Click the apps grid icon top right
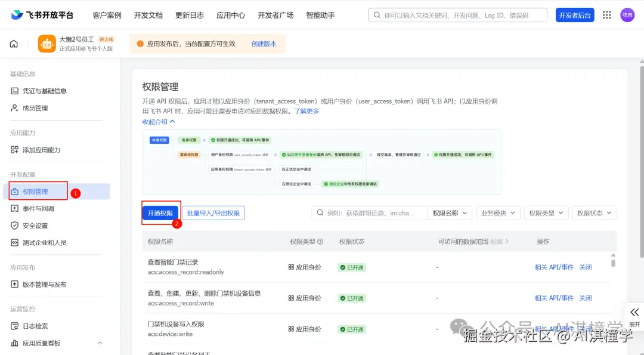The width and height of the screenshot is (644, 355). (x=606, y=15)
